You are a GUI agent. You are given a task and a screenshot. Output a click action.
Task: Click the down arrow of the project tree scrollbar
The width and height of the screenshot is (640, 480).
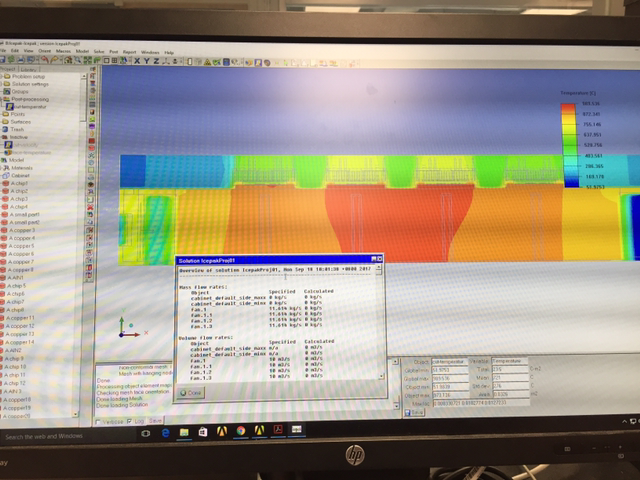pyautogui.click(x=75, y=414)
